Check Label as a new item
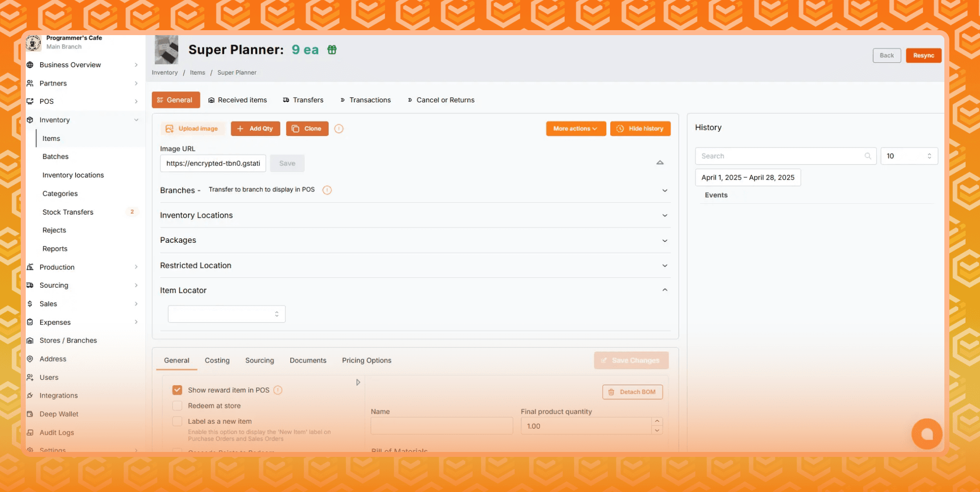Viewport: 980px width, 492px height. (177, 421)
